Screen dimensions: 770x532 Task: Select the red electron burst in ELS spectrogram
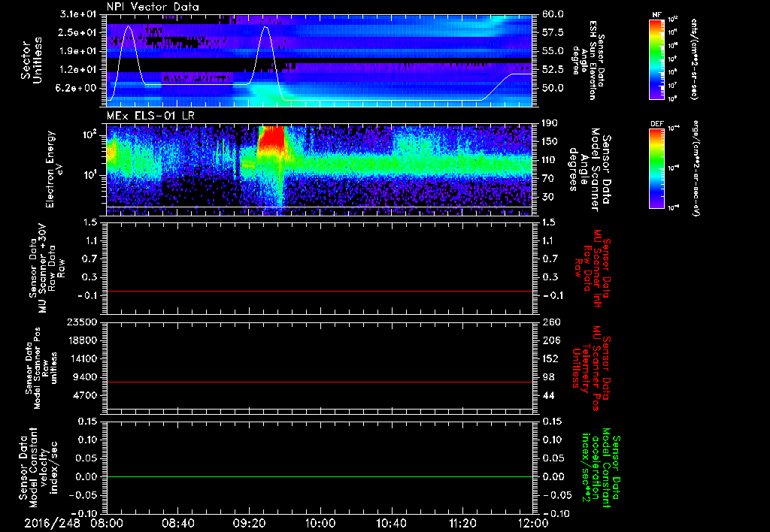[x=271, y=138]
